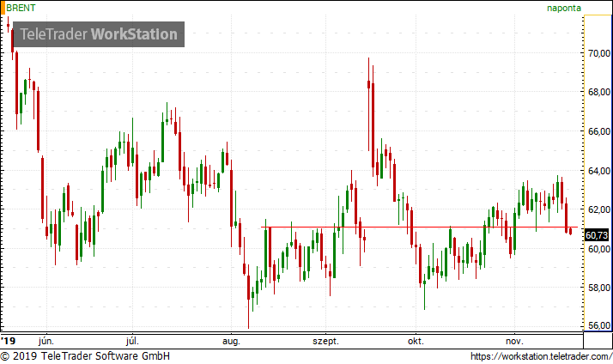The height and width of the screenshot is (364, 613).
Task: Click the 70,00 price axis label
Action: click(599, 53)
